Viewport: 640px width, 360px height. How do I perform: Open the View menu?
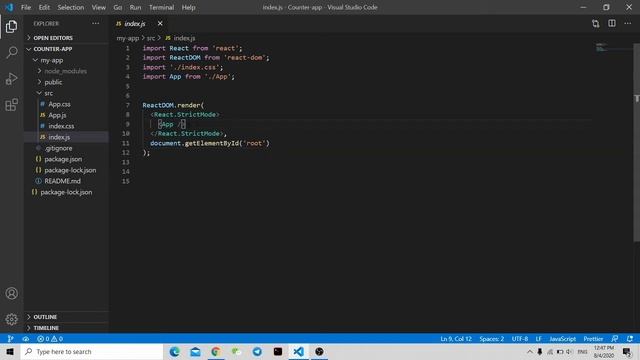click(98, 7)
